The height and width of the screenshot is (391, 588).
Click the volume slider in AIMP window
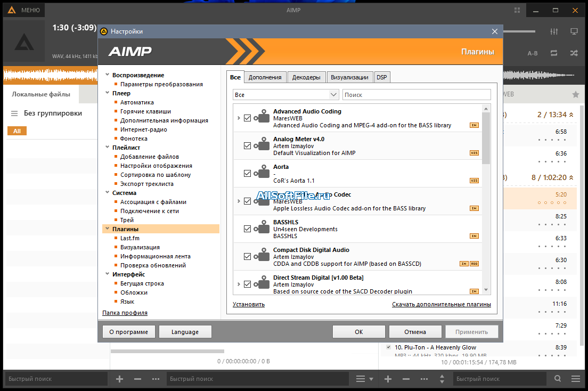pos(519,31)
